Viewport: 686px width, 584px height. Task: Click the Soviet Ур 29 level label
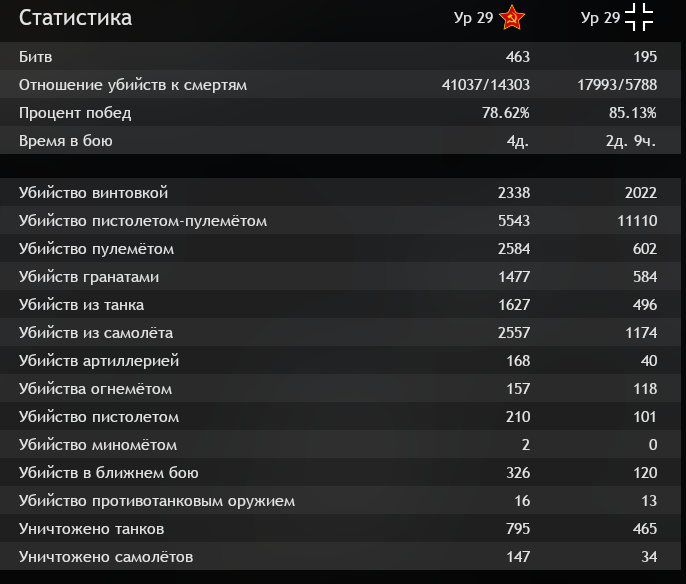click(x=473, y=18)
